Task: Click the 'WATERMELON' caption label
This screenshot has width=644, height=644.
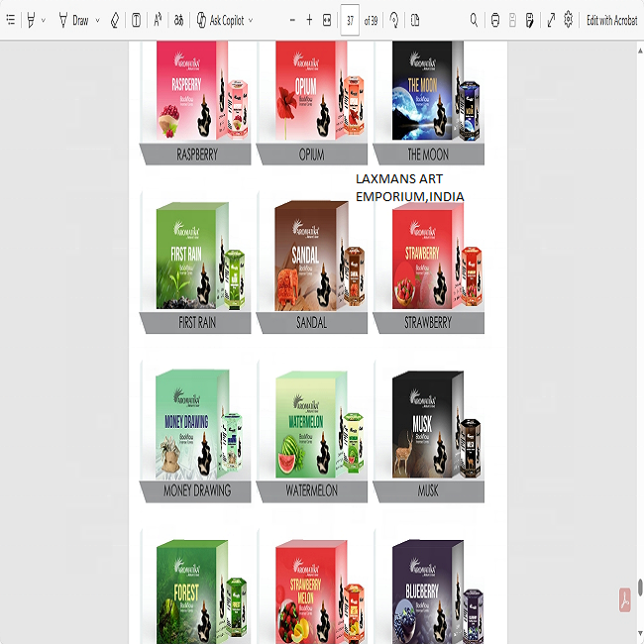Action: [x=312, y=490]
